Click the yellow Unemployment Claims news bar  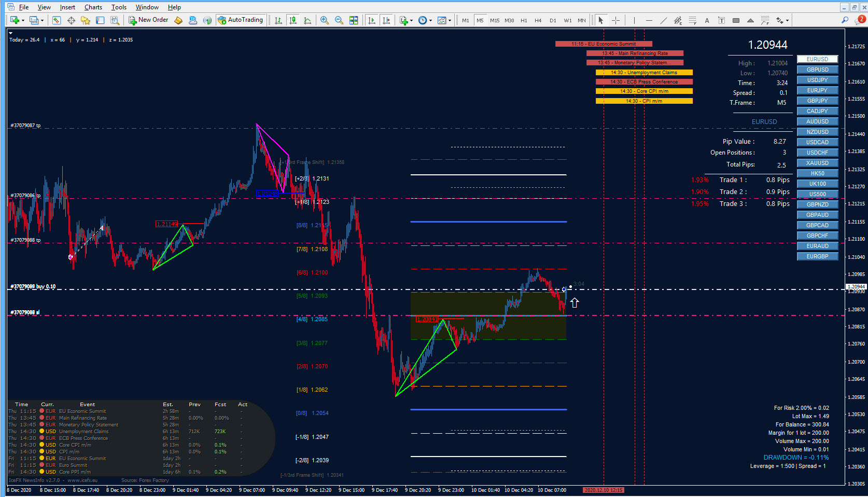644,73
